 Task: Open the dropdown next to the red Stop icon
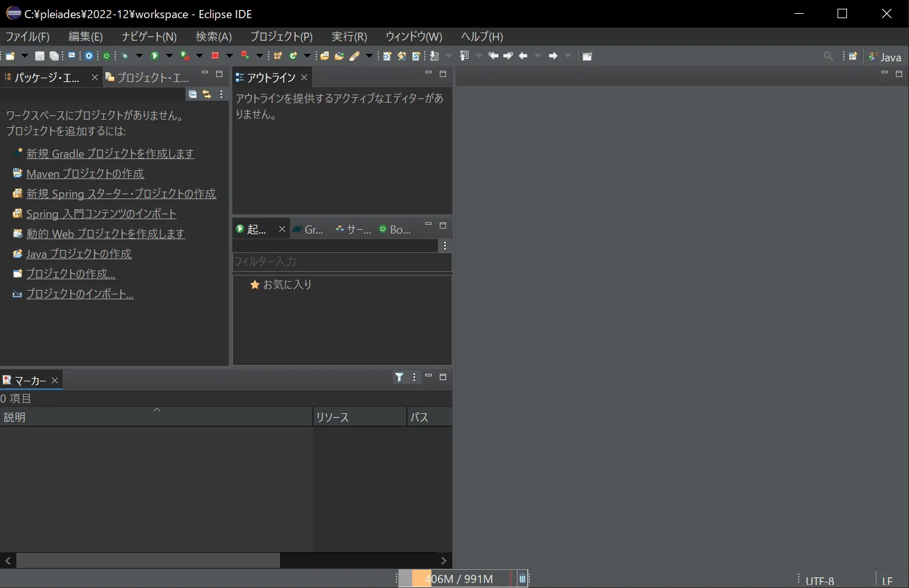[229, 56]
